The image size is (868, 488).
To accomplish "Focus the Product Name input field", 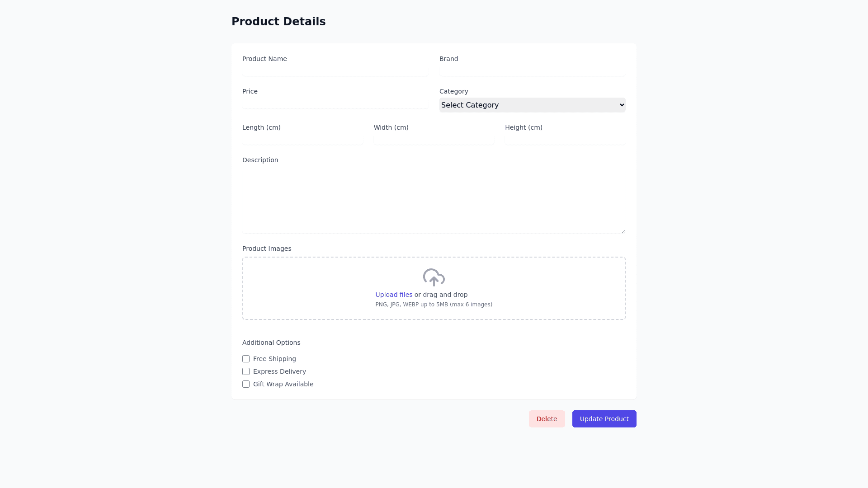I will (x=335, y=70).
